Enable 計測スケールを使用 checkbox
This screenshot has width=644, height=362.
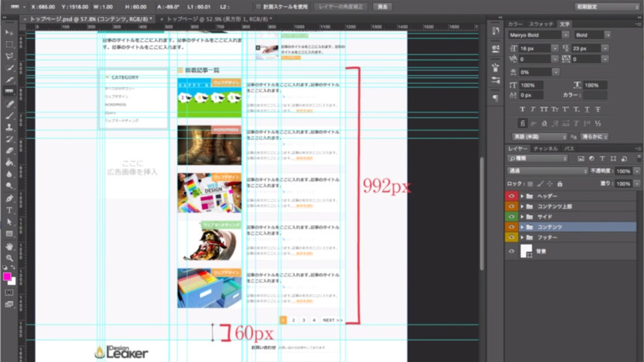258,7
